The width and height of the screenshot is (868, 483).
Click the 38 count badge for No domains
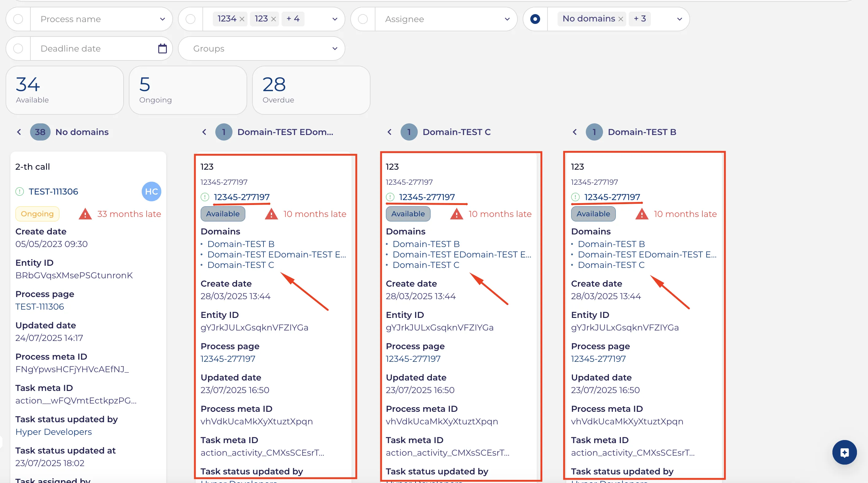40,132
